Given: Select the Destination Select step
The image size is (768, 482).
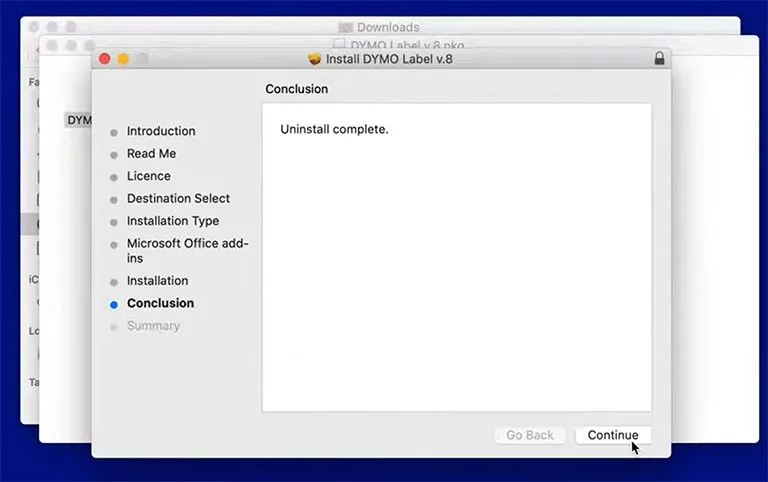Looking at the screenshot, I should coord(178,198).
